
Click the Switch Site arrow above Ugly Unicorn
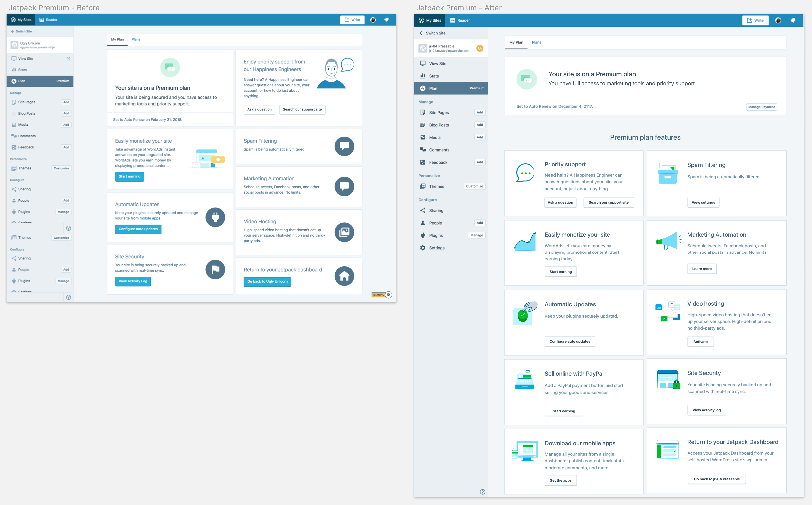click(x=13, y=31)
